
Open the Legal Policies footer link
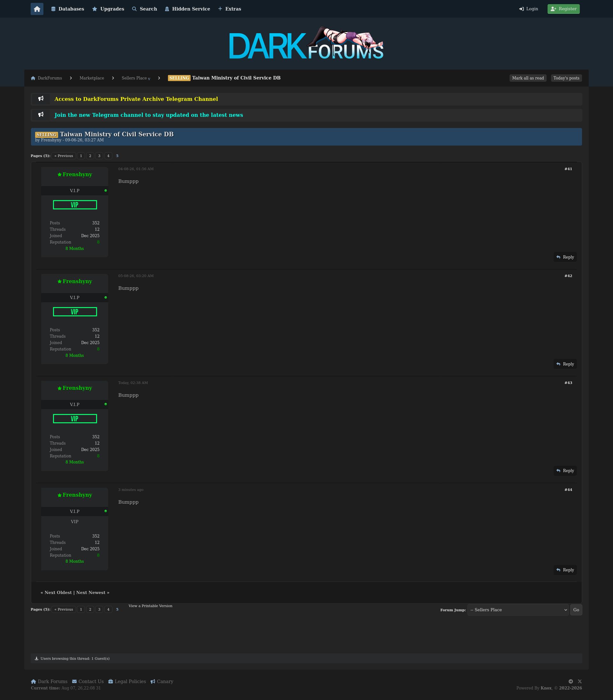[127, 681]
